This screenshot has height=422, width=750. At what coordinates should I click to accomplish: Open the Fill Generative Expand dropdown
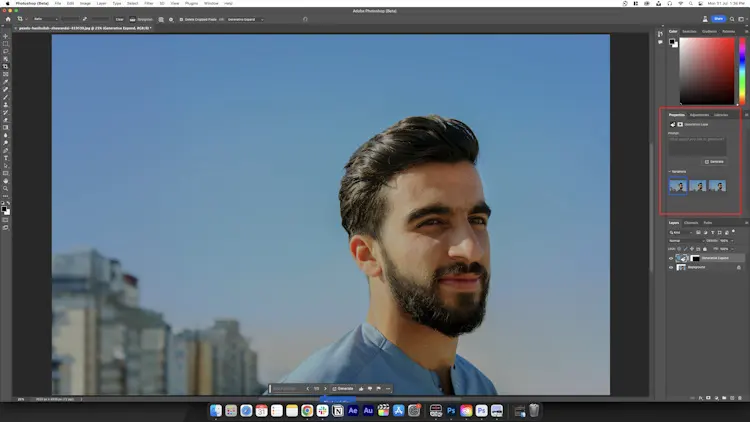pyautogui.click(x=245, y=20)
